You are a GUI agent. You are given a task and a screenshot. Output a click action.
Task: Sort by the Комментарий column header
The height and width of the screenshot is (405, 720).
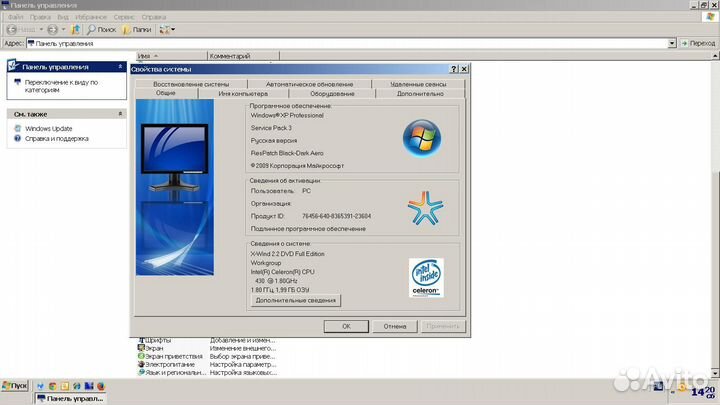tap(243, 56)
